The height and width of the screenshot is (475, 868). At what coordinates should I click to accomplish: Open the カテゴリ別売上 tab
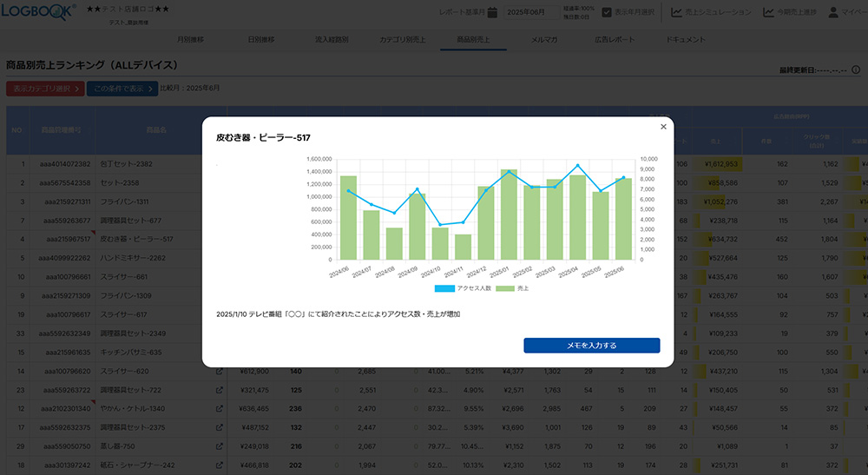(x=401, y=40)
